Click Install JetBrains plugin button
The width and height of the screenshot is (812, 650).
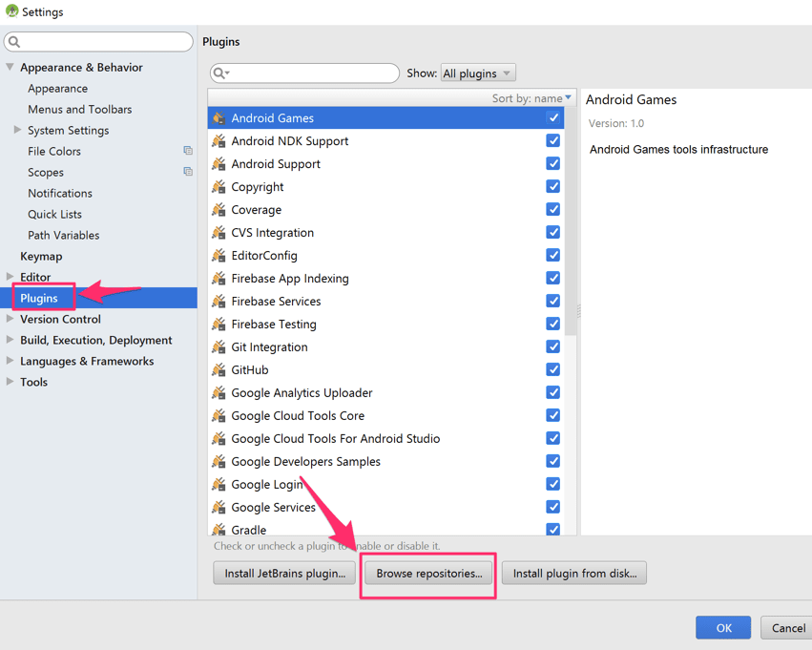[285, 574]
